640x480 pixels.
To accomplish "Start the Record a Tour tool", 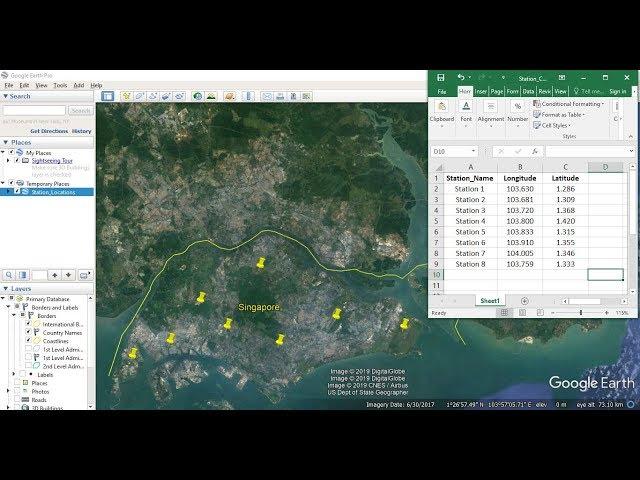I will pos(180,96).
